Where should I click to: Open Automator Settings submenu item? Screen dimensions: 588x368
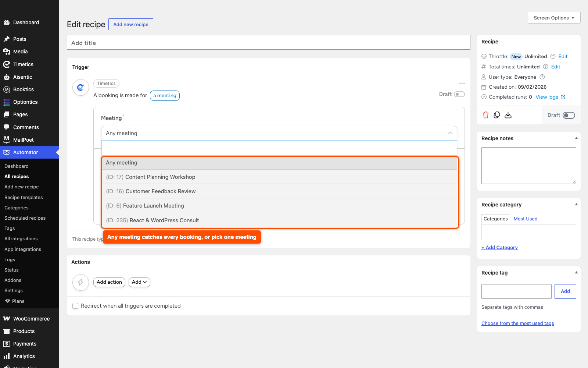[x=14, y=291]
